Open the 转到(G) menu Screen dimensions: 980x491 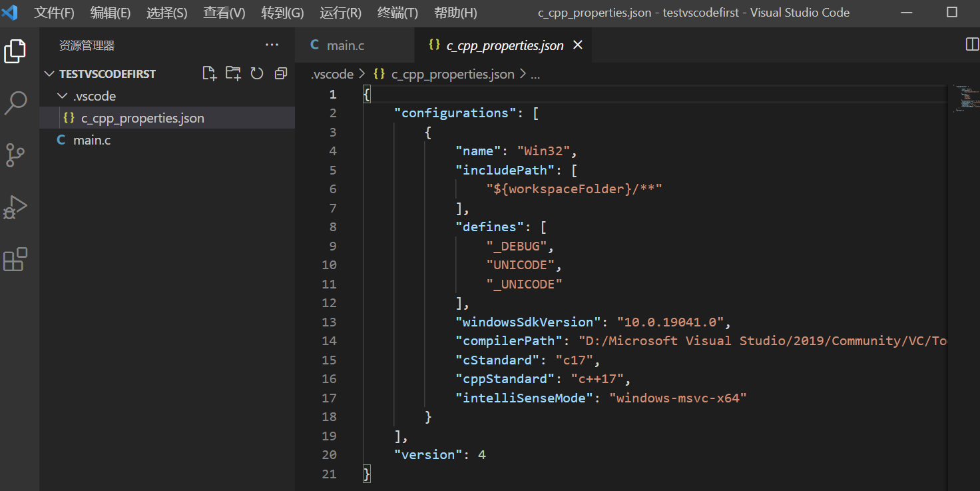[x=282, y=13]
